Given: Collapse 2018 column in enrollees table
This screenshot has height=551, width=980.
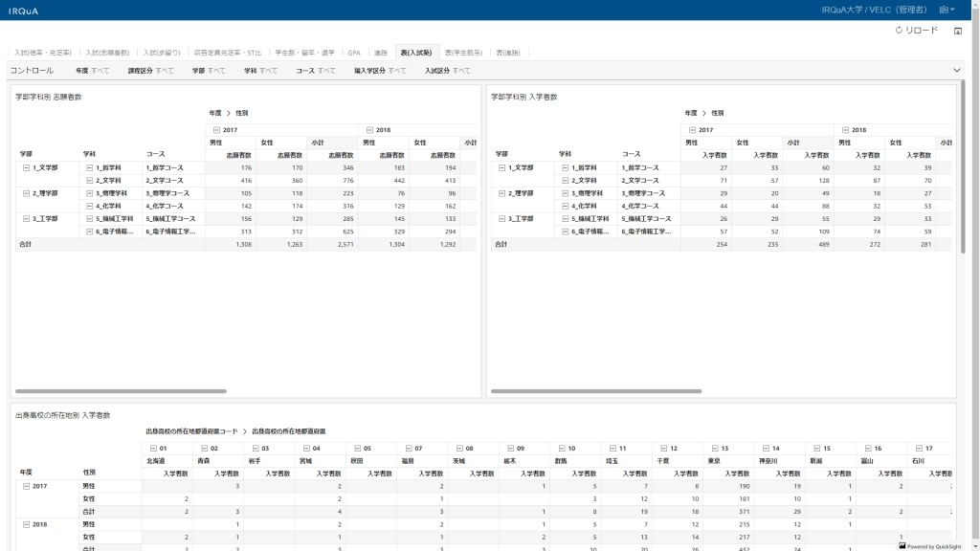Looking at the screenshot, I should 846,130.
